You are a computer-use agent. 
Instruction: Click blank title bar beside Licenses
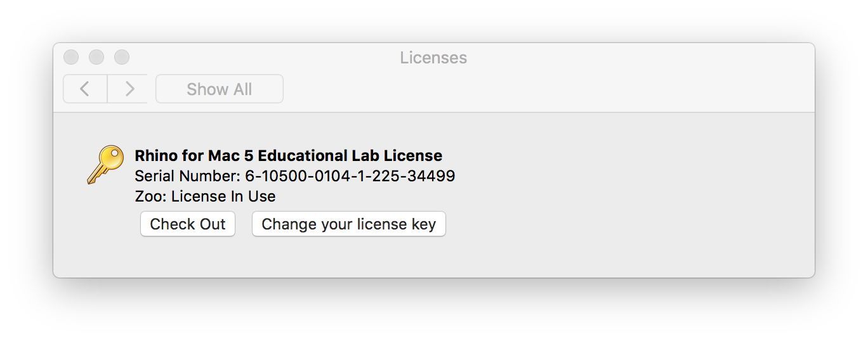(x=635, y=58)
